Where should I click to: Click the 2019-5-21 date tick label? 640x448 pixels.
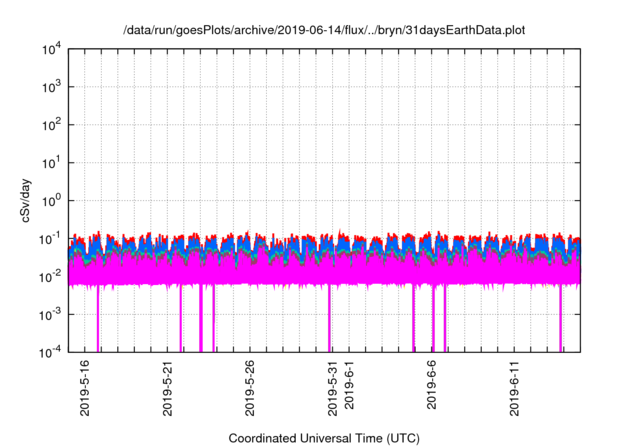point(167,388)
